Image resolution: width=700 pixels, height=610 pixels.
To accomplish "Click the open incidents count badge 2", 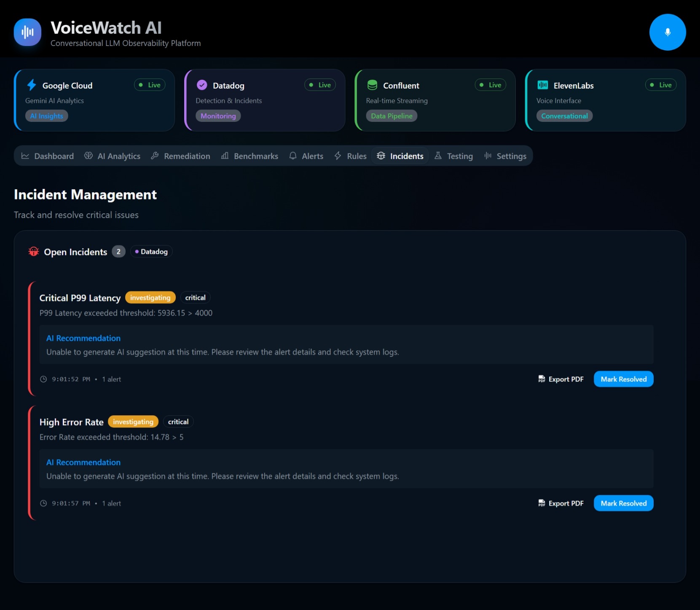I will (x=118, y=252).
